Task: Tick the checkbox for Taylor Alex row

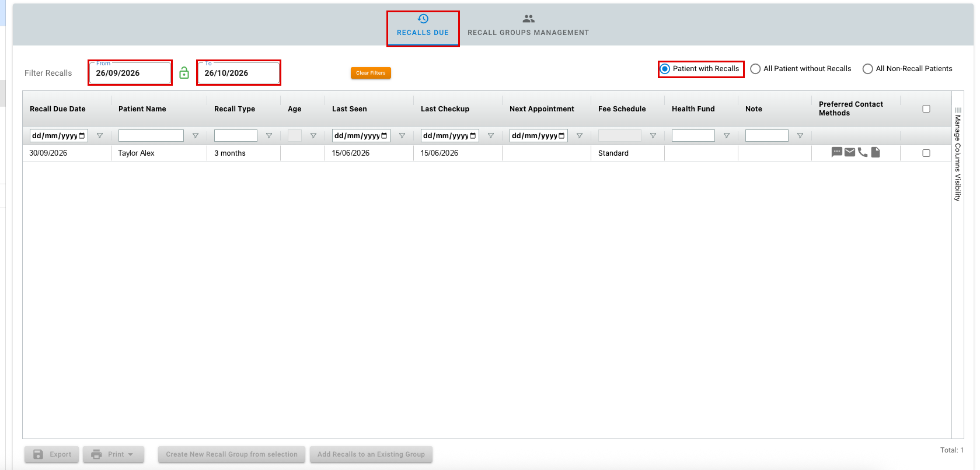Action: point(926,153)
